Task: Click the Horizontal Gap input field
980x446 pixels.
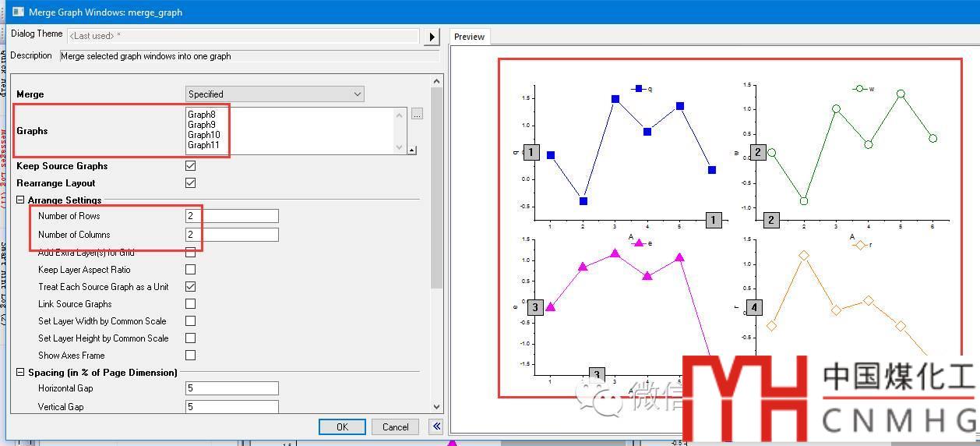Action: coord(231,388)
